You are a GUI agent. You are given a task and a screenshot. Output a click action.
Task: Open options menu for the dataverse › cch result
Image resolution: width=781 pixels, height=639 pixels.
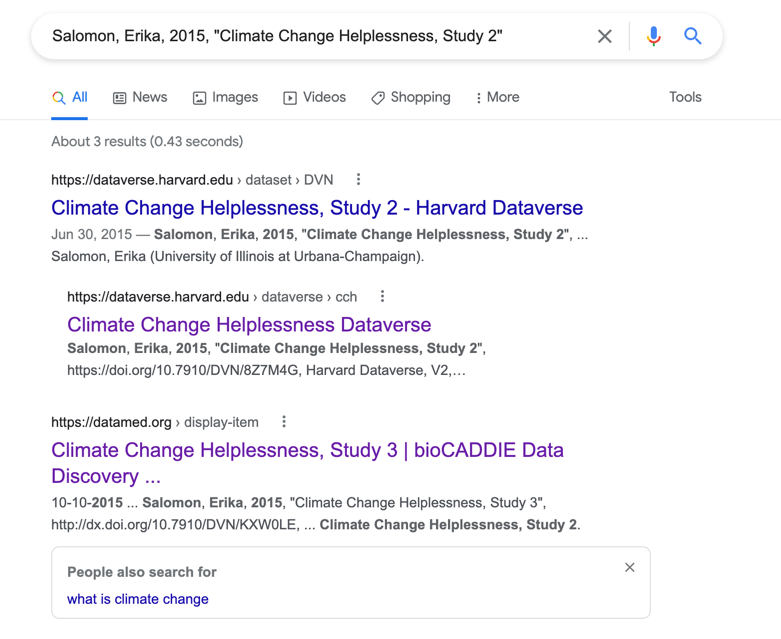click(x=382, y=296)
